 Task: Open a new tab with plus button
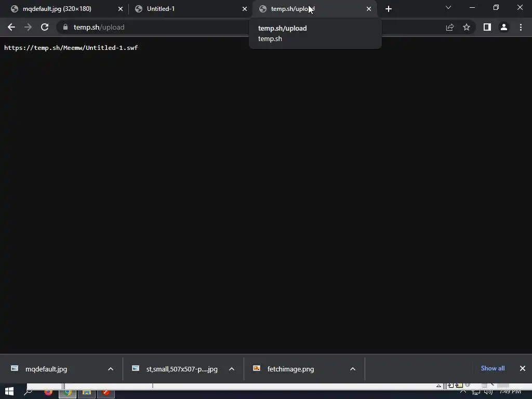pos(389,9)
